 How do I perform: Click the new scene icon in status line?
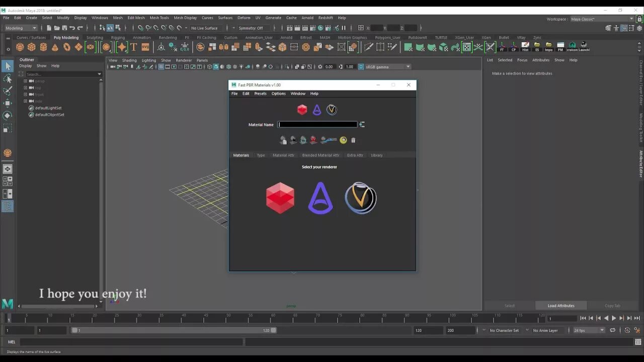click(49, 28)
